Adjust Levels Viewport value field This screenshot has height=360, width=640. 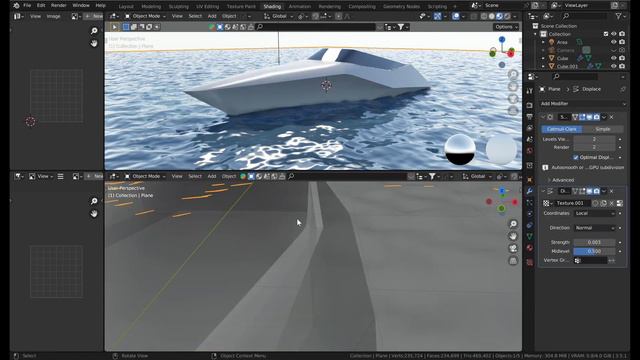click(x=594, y=139)
